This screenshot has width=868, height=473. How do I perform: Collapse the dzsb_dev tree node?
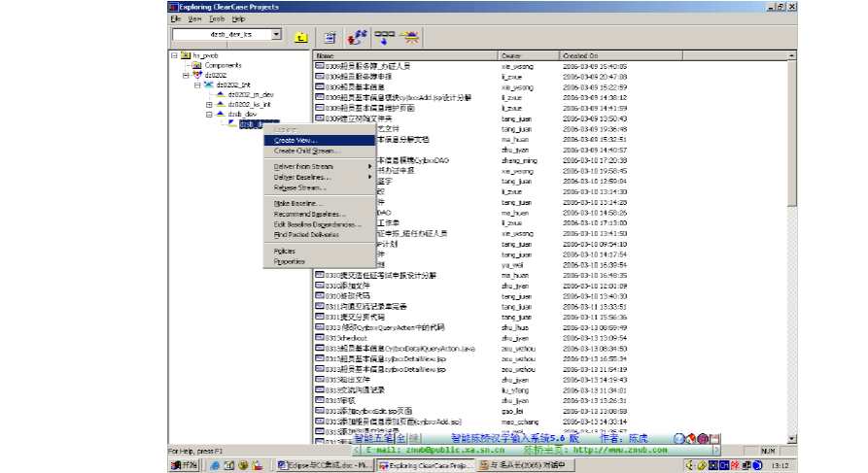pyautogui.click(x=208, y=114)
